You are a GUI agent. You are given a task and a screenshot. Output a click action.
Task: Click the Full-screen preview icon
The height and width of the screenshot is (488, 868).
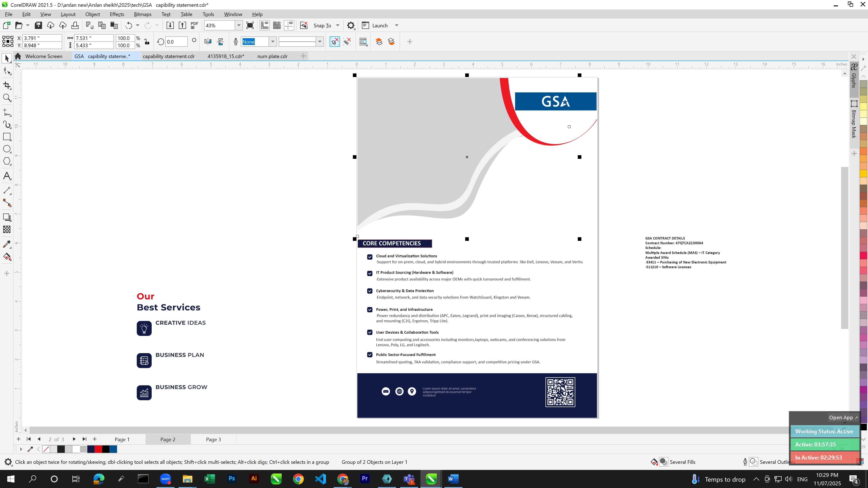coord(250,26)
